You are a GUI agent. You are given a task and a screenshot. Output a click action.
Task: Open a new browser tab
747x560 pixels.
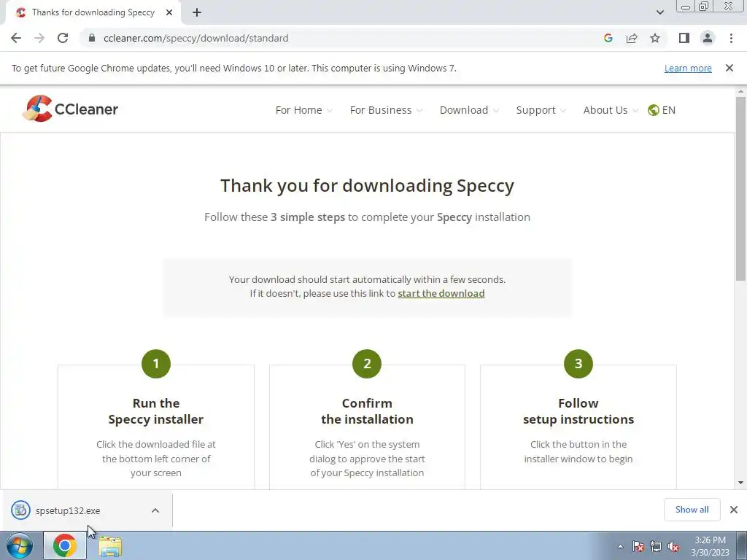(x=197, y=12)
